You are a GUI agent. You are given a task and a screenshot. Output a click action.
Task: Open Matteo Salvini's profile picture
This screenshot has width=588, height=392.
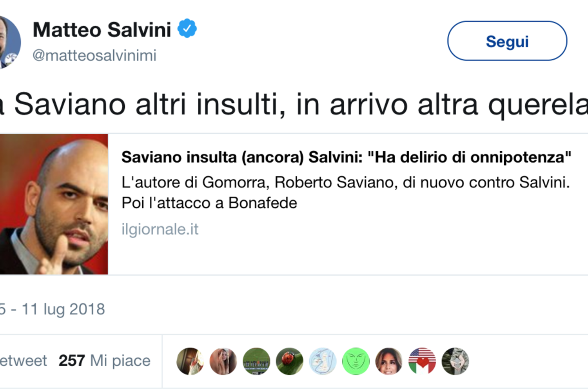(9, 42)
